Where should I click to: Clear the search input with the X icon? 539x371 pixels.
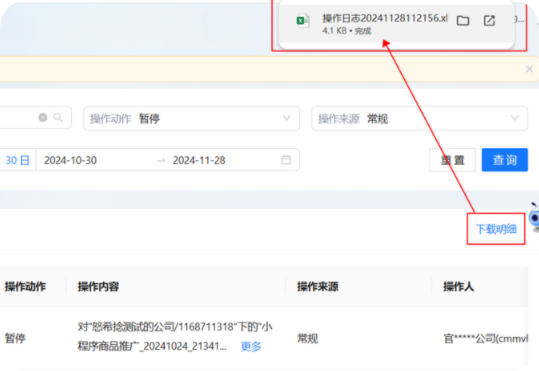(43, 118)
